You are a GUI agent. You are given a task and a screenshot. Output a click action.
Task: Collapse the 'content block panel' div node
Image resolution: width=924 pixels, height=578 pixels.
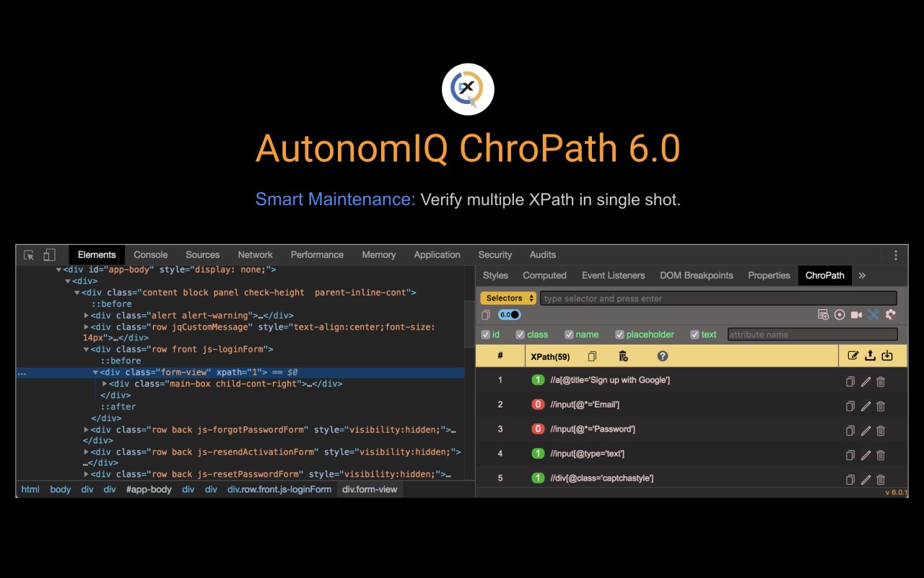77,293
